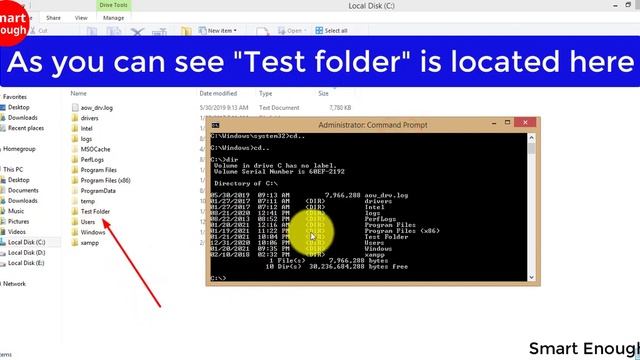The height and width of the screenshot is (360, 640).
Task: Click the Open button in ribbon
Action: click(x=292, y=31)
